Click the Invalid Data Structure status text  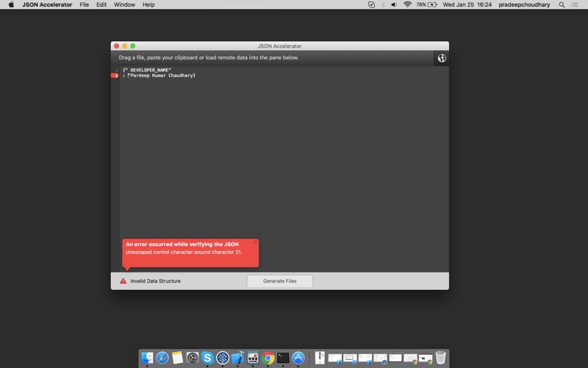click(155, 281)
